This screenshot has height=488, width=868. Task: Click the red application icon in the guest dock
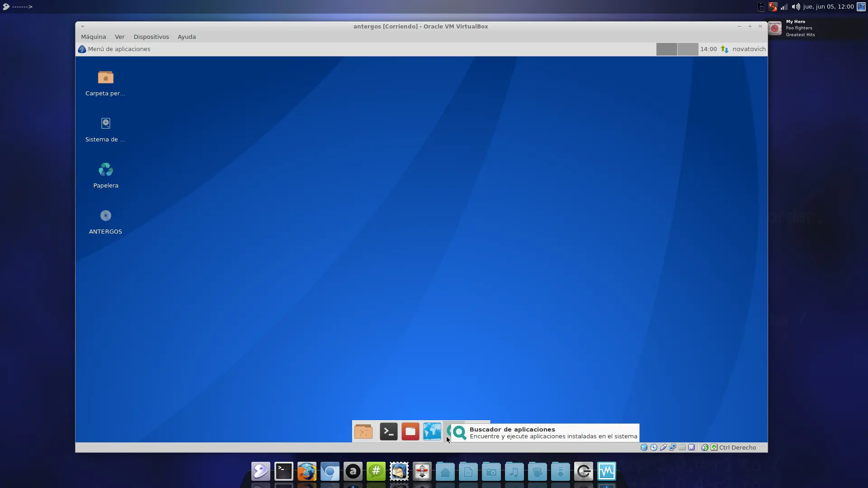410,432
